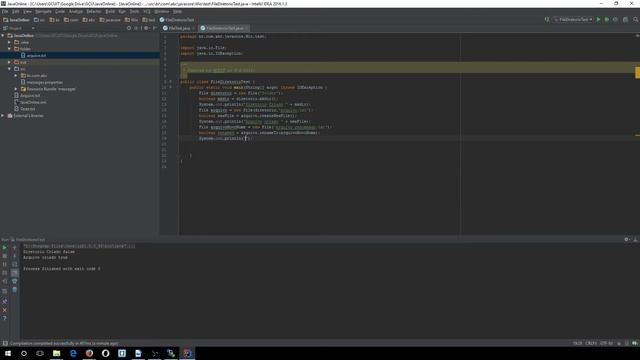Viewport: 640px width, 360px height.
Task: Open the Windows Start menu
Action: (x=8, y=353)
